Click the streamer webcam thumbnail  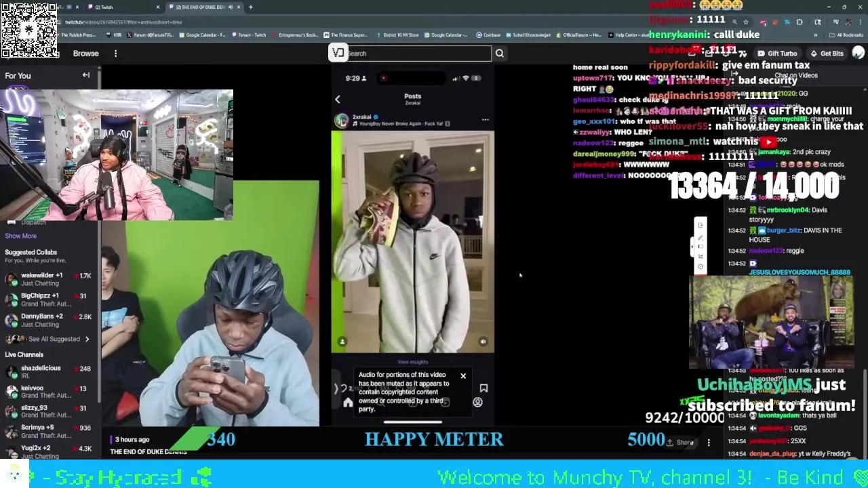117,155
